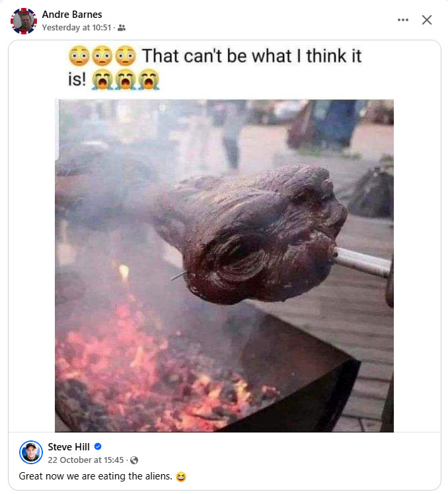The height and width of the screenshot is (494, 448).
Task: Click the '22 October at 15:45' timestamp
Action: (x=87, y=460)
